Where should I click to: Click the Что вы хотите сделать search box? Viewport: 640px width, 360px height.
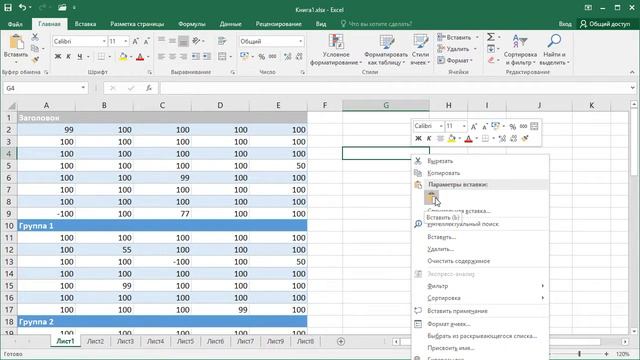click(376, 24)
